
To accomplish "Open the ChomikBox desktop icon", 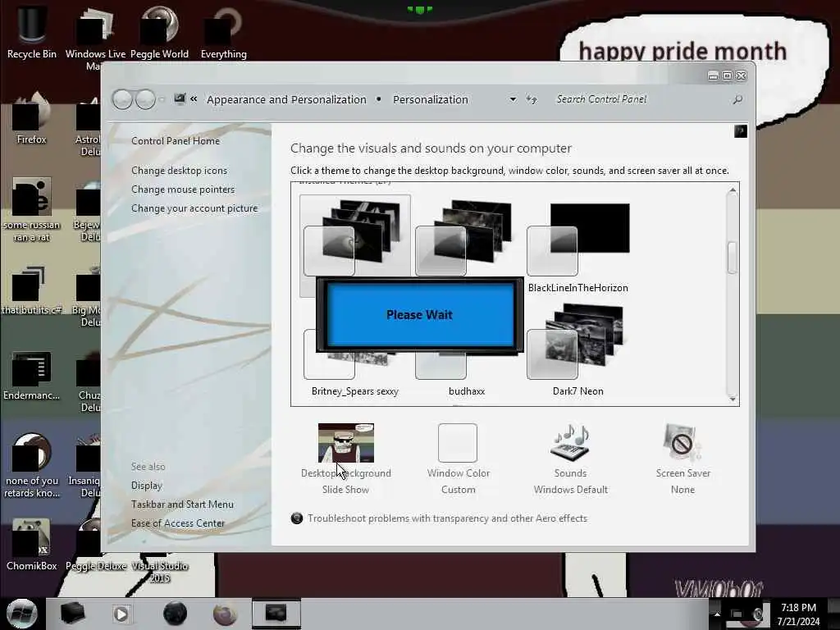I will click(32, 545).
